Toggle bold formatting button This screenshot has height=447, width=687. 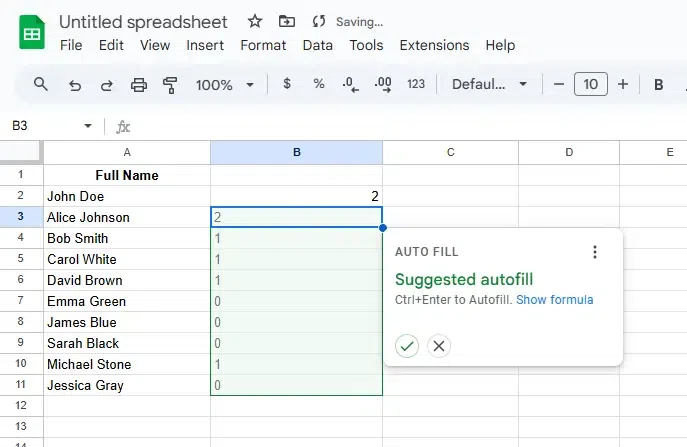(x=659, y=85)
